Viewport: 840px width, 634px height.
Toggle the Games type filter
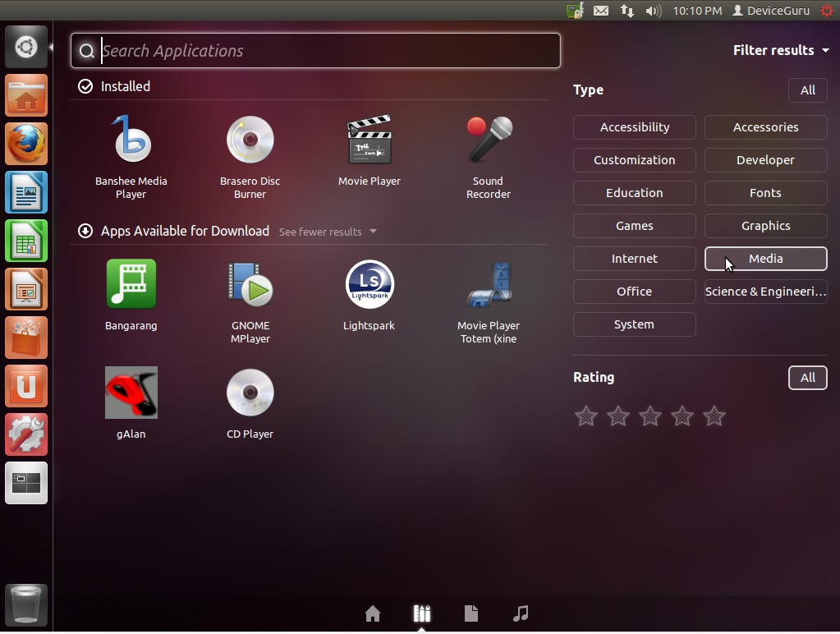pyautogui.click(x=634, y=226)
